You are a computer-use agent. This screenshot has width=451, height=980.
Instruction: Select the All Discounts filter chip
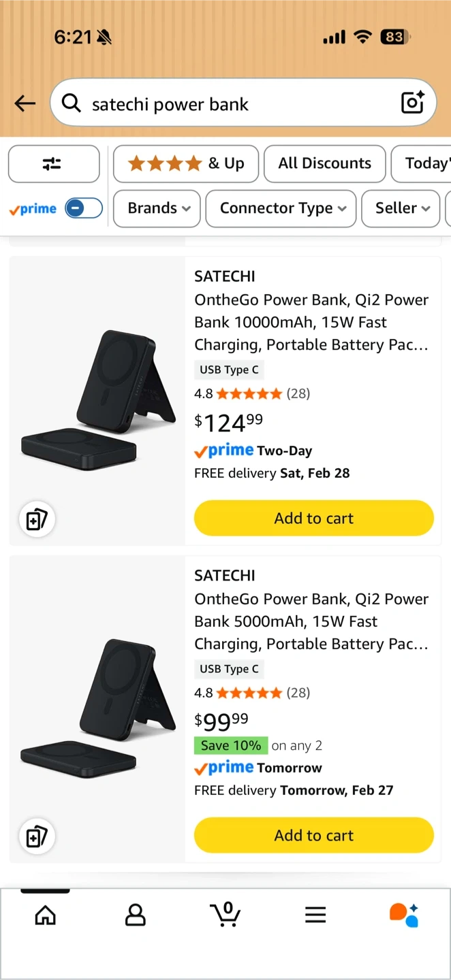[x=325, y=163]
